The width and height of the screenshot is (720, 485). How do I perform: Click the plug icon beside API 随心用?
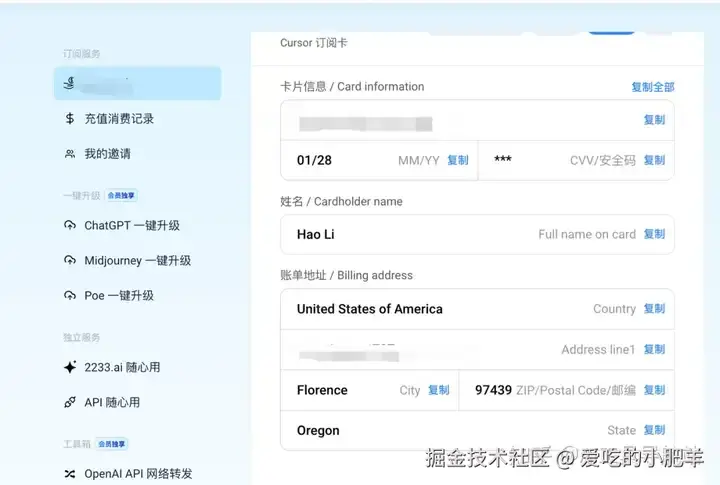[70, 402]
